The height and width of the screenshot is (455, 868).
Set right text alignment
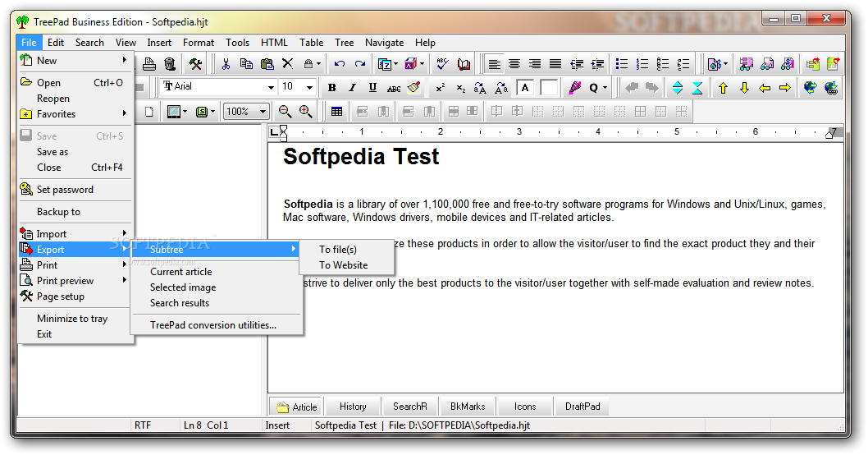pos(535,64)
